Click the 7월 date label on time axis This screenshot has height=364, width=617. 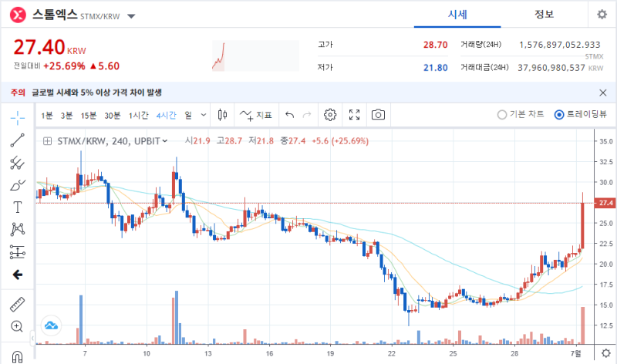pyautogui.click(x=575, y=353)
